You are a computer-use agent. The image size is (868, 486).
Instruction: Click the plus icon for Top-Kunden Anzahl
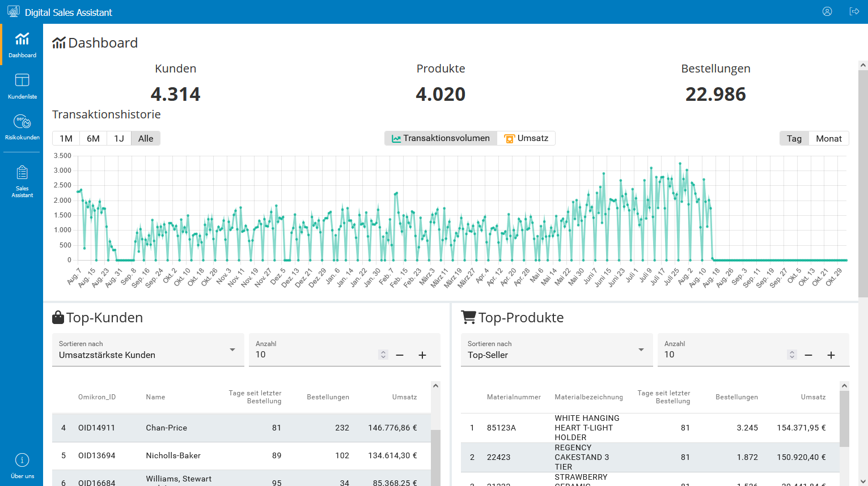coord(422,355)
